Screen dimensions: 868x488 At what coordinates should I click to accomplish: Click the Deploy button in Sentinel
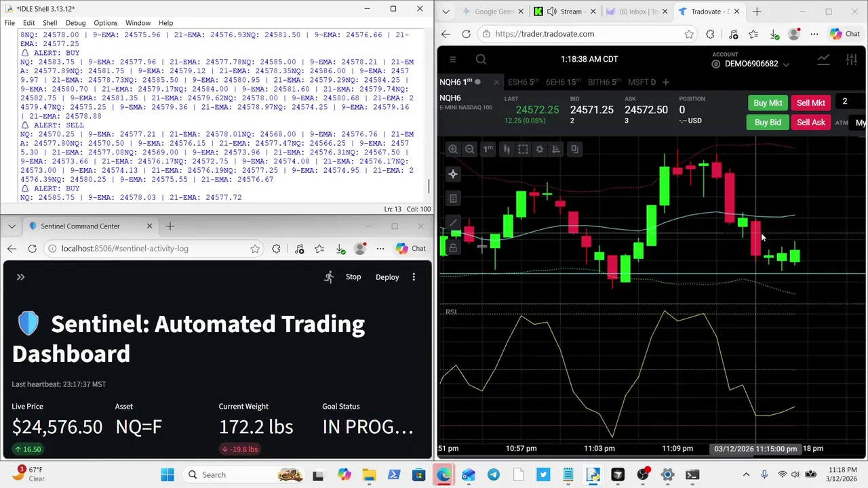point(387,277)
